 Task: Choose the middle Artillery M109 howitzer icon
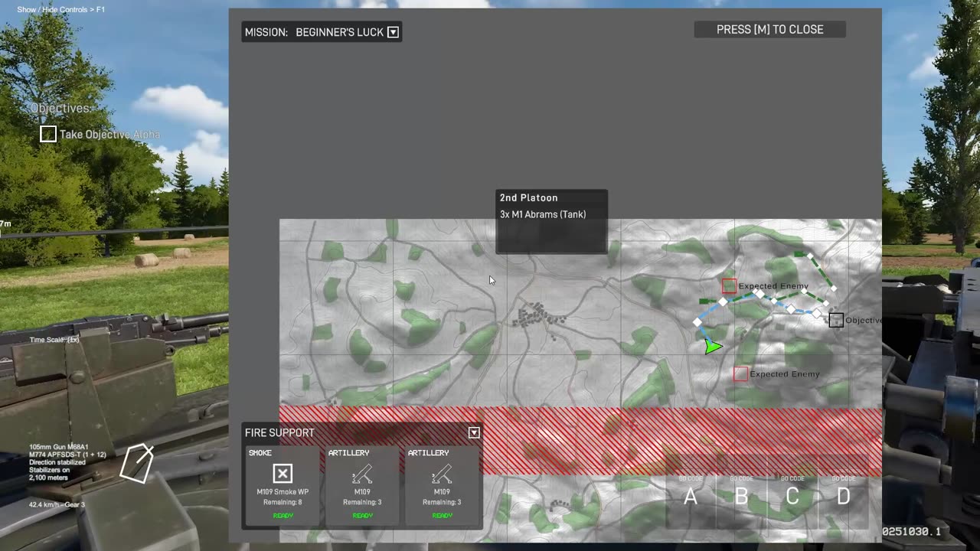click(362, 474)
